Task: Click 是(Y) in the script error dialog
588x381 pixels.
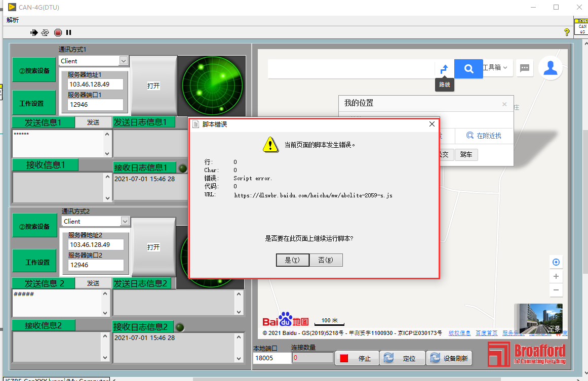Action: 293,260
